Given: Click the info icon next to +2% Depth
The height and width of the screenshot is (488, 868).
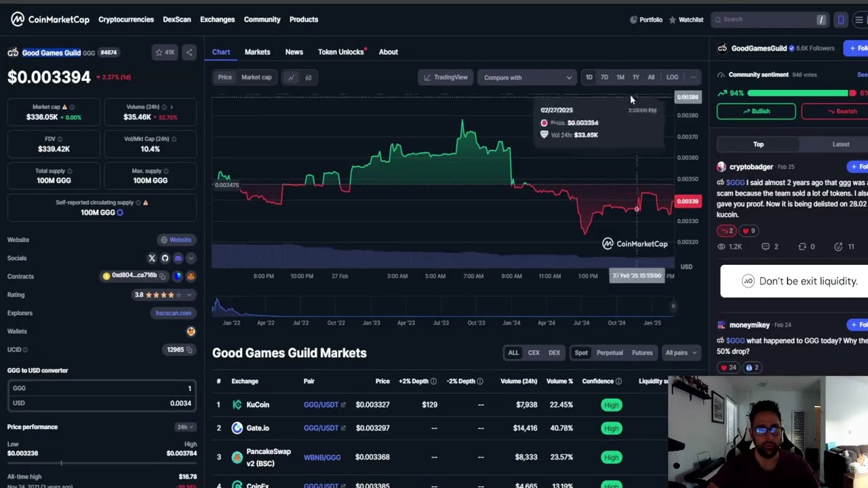Looking at the screenshot, I should 433,382.
